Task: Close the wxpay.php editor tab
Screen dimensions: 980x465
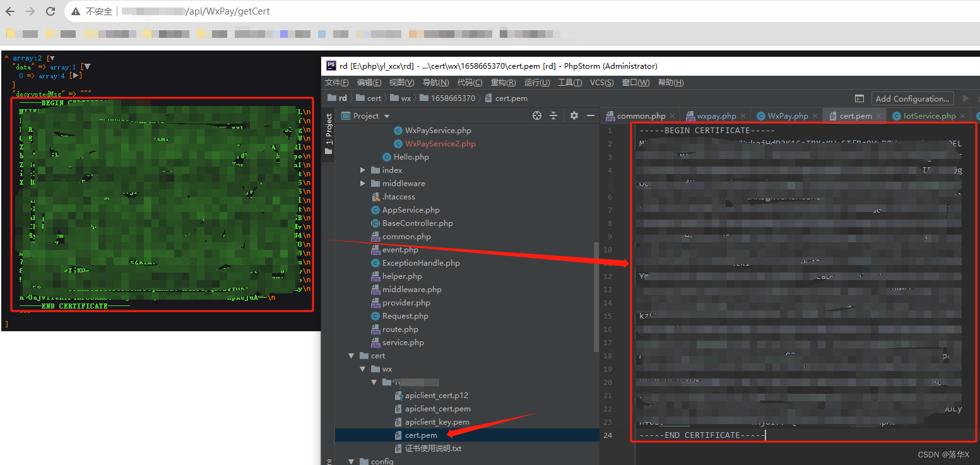Action: pyautogui.click(x=743, y=116)
